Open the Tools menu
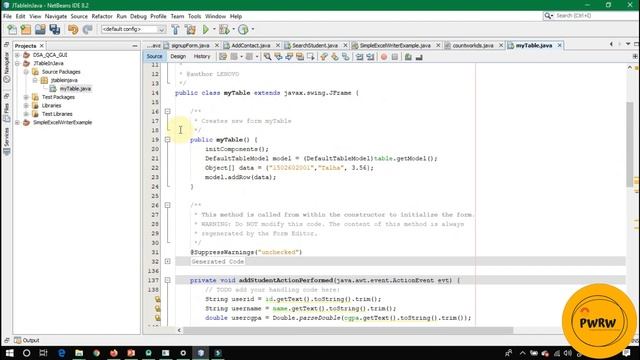The image size is (640, 360). click(194, 16)
